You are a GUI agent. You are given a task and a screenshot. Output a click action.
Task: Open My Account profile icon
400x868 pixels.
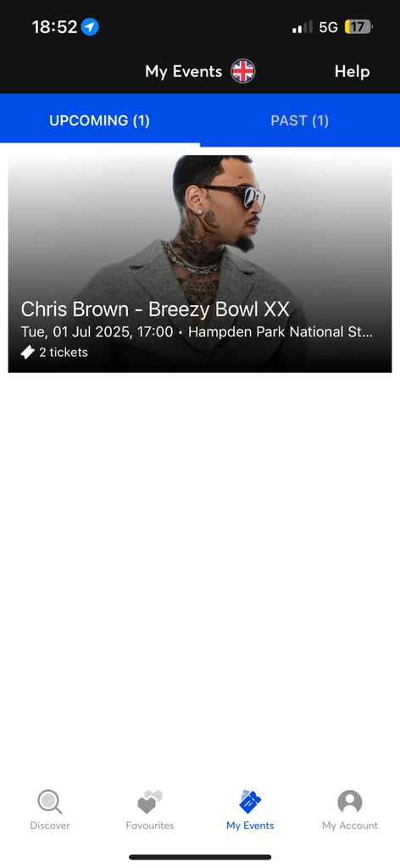pyautogui.click(x=350, y=802)
